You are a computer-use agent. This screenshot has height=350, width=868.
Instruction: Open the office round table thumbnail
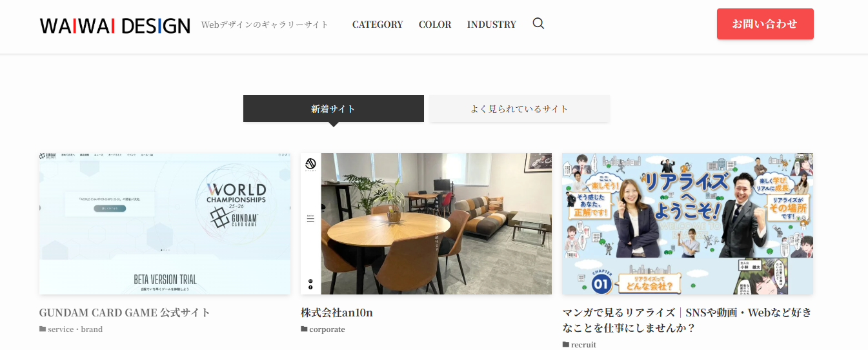[426, 223]
